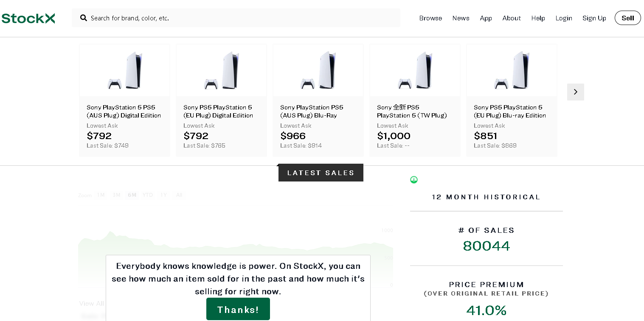Show the 1Y chart range
This screenshot has width=644, height=321.
coord(163,195)
